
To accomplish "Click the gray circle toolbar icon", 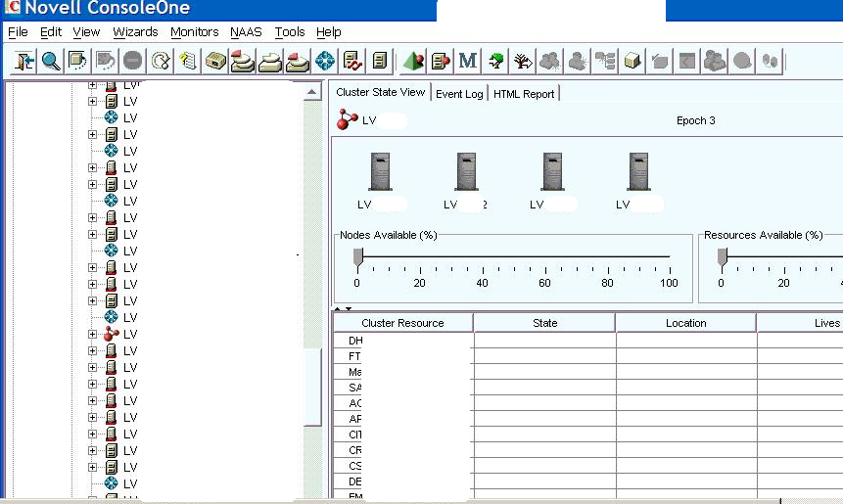I will click(742, 61).
